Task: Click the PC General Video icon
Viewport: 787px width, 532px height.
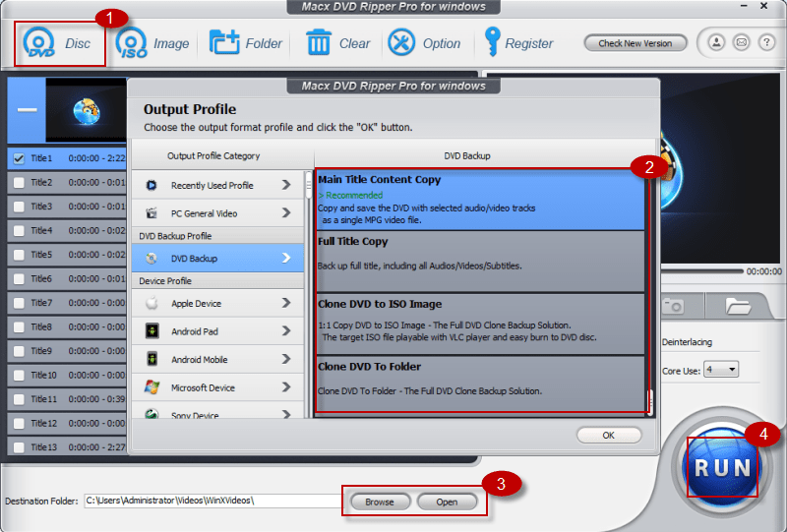Action: pyautogui.click(x=151, y=213)
